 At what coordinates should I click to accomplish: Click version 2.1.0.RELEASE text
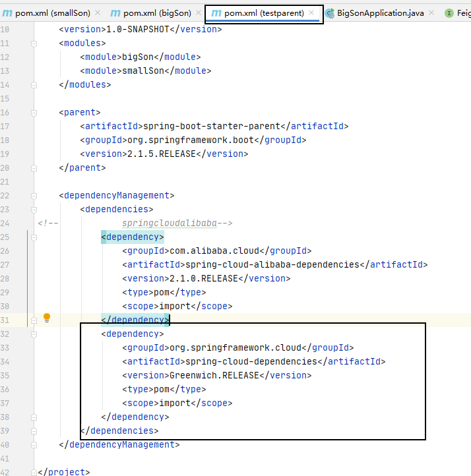[203, 278]
